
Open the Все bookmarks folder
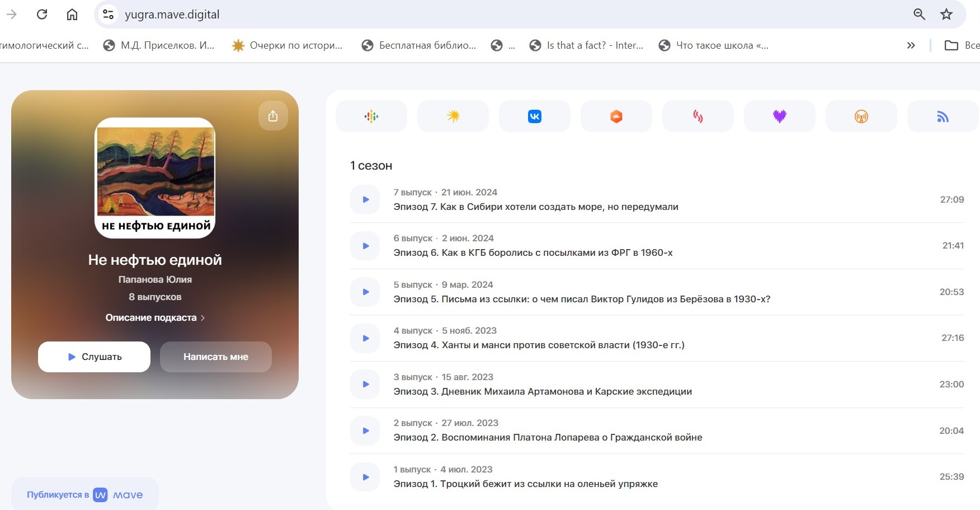tap(961, 45)
